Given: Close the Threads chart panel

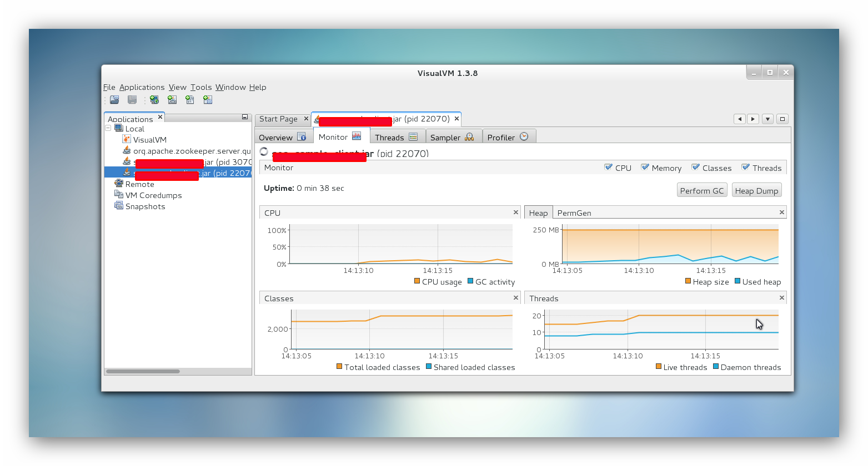Looking at the screenshot, I should point(781,297).
